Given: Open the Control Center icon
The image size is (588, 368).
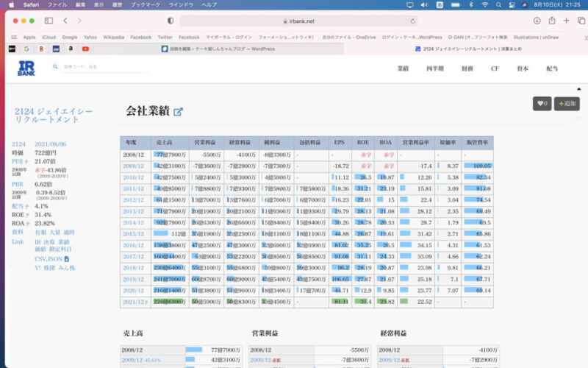Looking at the screenshot, I should click(512, 5).
